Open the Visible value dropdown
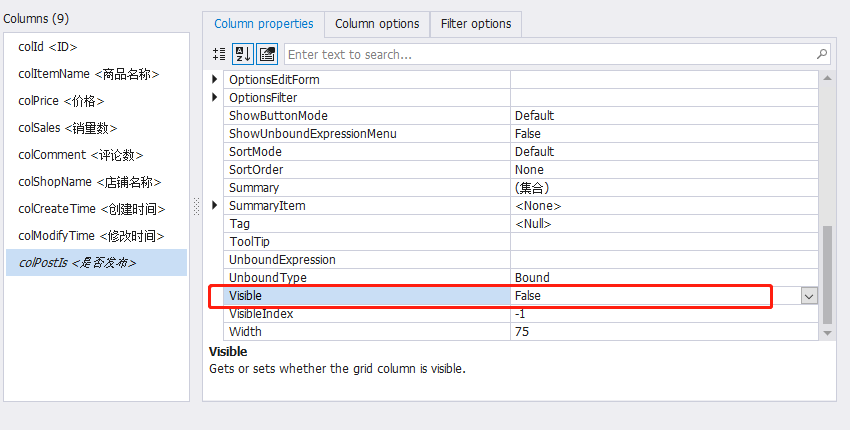The image size is (850, 430). (809, 296)
